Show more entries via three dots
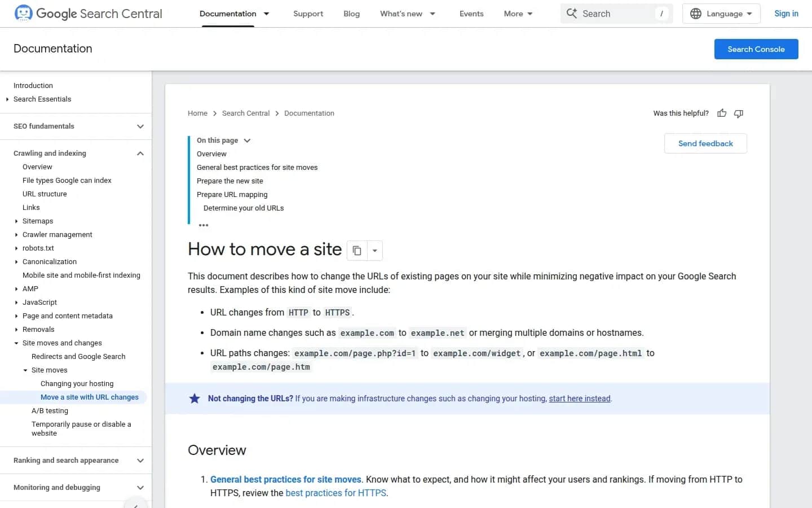The height and width of the screenshot is (508, 812). click(x=204, y=225)
